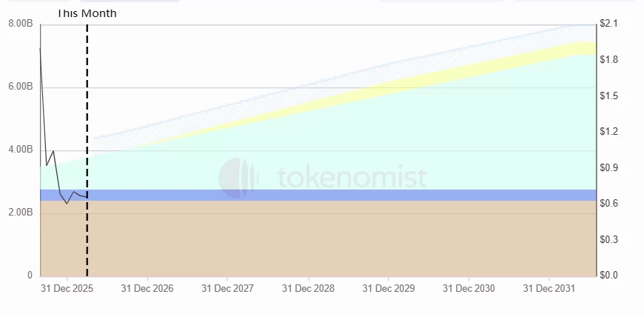Select the 31 Dec 2026 date label
Viewport: 644px width, 317px height.
click(x=147, y=288)
